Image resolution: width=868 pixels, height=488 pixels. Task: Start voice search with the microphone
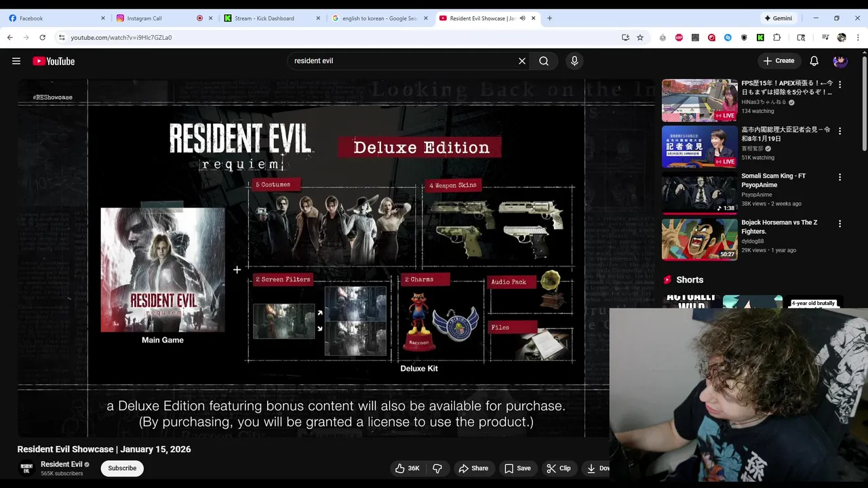click(x=574, y=61)
